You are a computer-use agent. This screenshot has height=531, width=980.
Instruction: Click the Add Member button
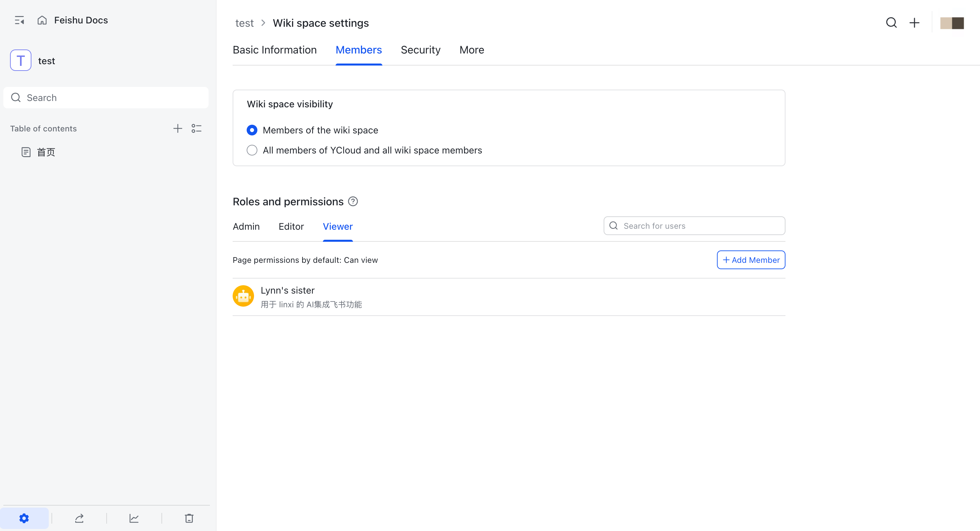pyautogui.click(x=751, y=259)
